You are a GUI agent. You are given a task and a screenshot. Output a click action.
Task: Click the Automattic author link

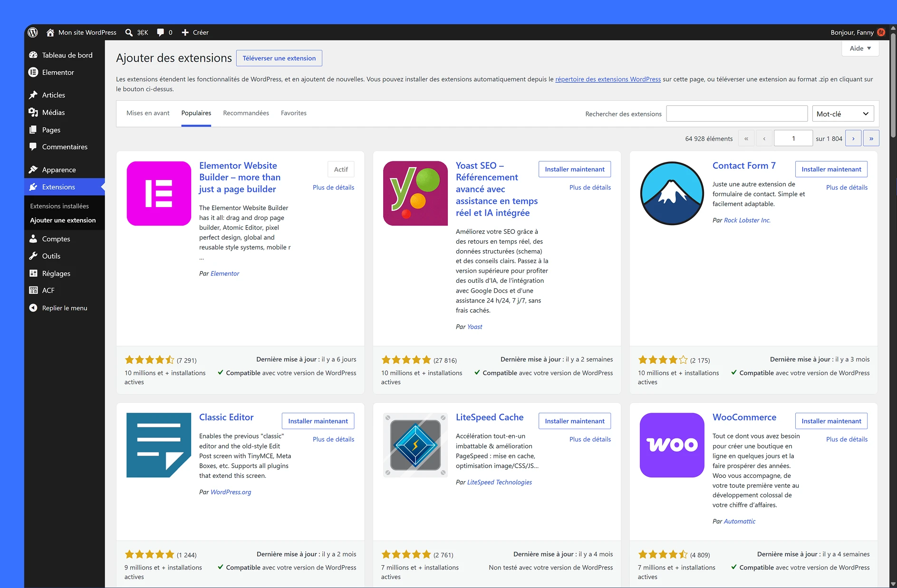tap(740, 522)
